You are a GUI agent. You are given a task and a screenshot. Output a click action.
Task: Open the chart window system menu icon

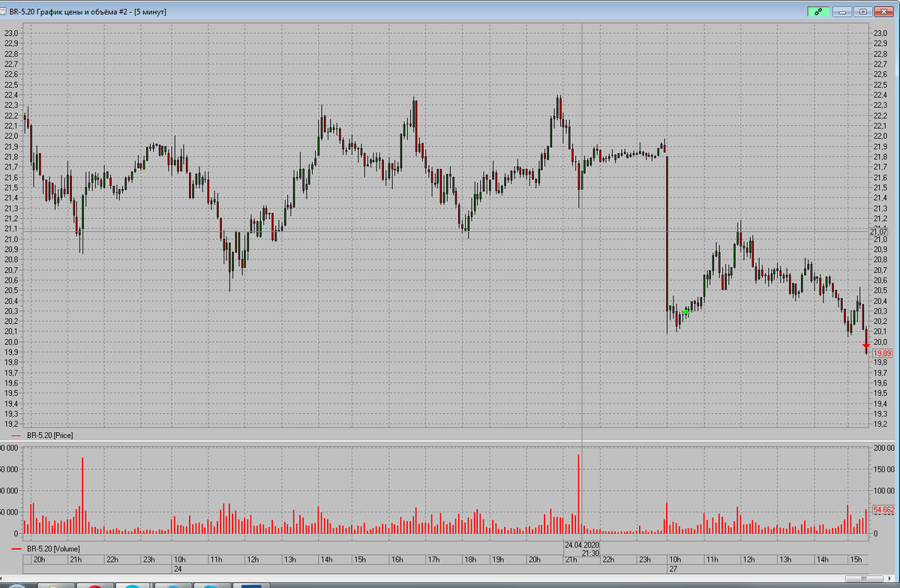click(4, 11)
